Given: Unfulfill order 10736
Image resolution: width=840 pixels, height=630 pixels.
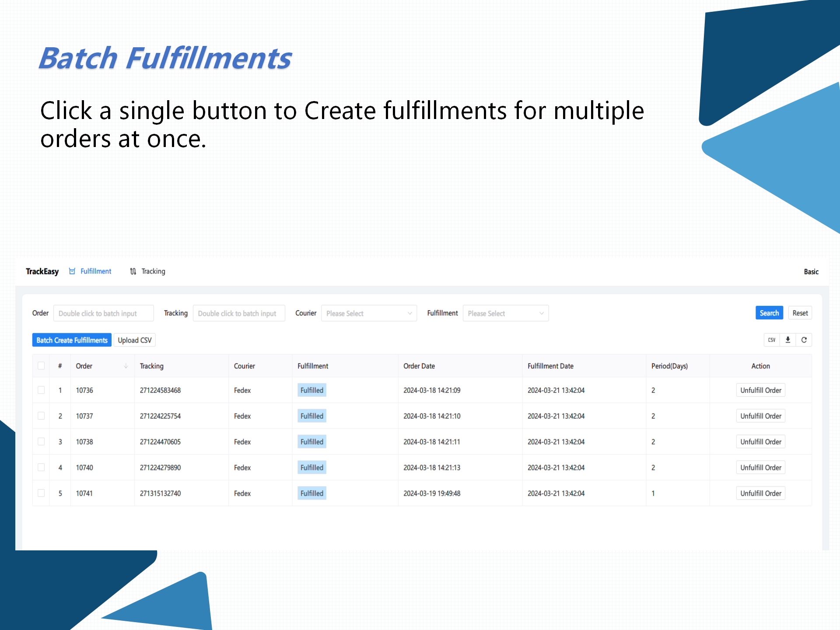Looking at the screenshot, I should pyautogui.click(x=761, y=390).
